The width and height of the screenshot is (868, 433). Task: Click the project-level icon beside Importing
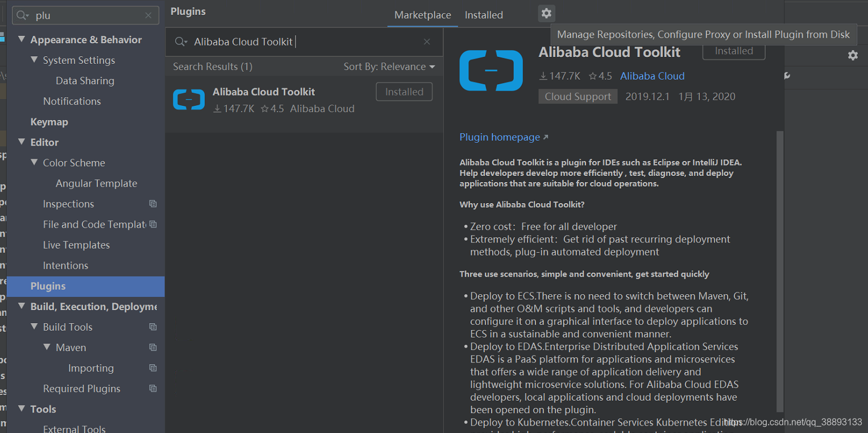tap(153, 368)
